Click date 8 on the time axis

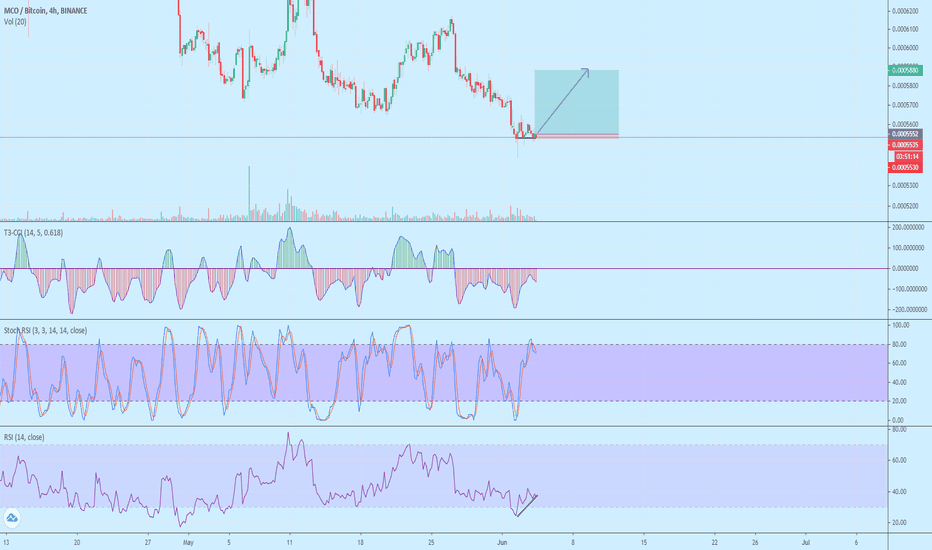573,542
